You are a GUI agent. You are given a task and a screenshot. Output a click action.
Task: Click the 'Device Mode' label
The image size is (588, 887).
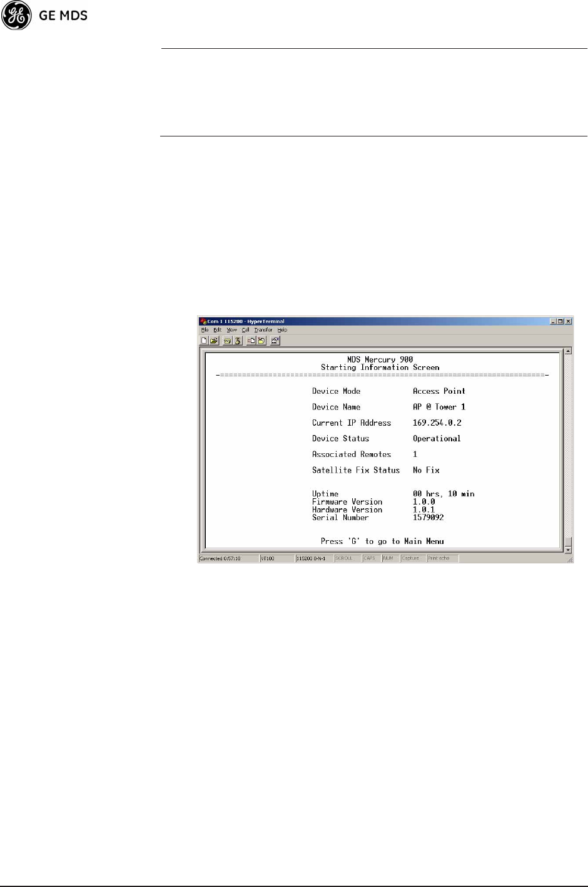(337, 391)
